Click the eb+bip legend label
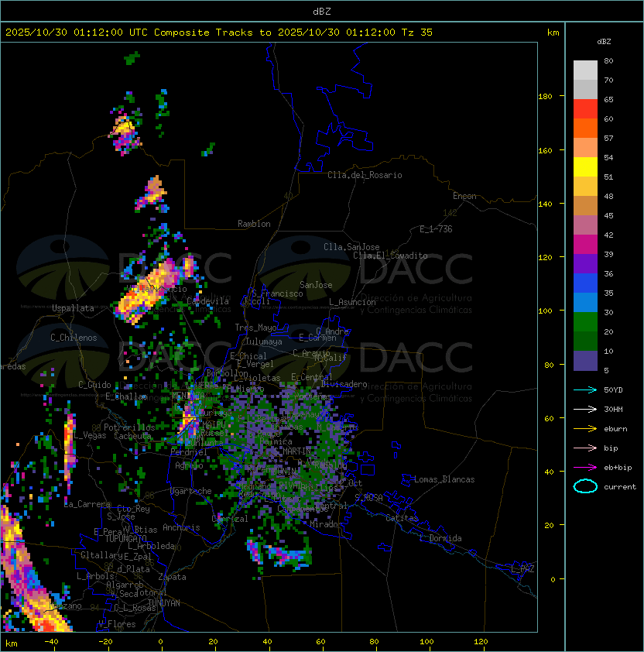 (618, 468)
